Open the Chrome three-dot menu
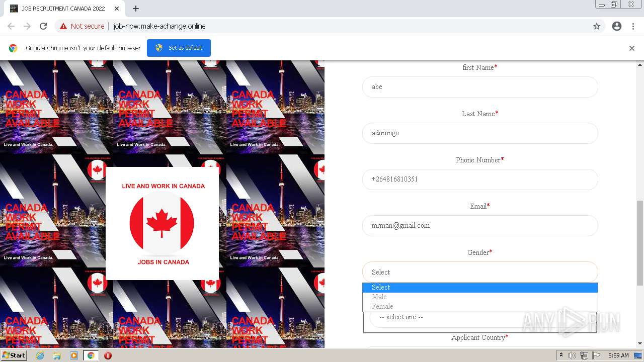 pyautogui.click(x=633, y=26)
